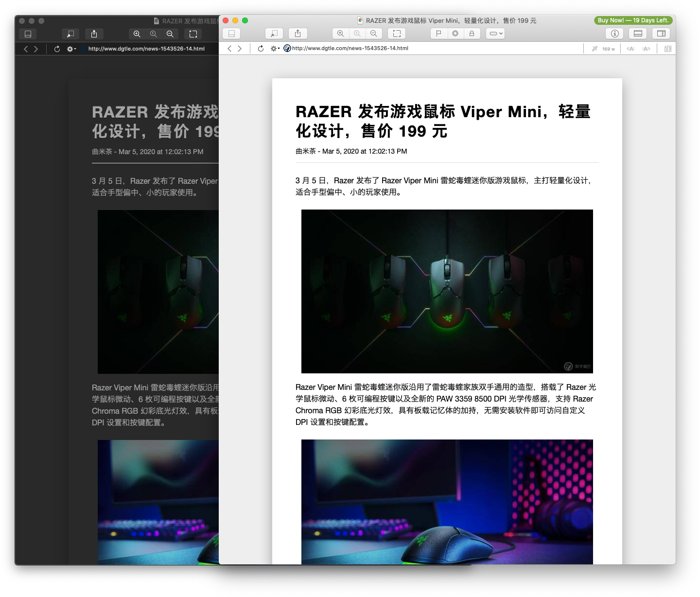
Task: Click the circular target icon in the light window toolbar
Action: [x=455, y=34]
